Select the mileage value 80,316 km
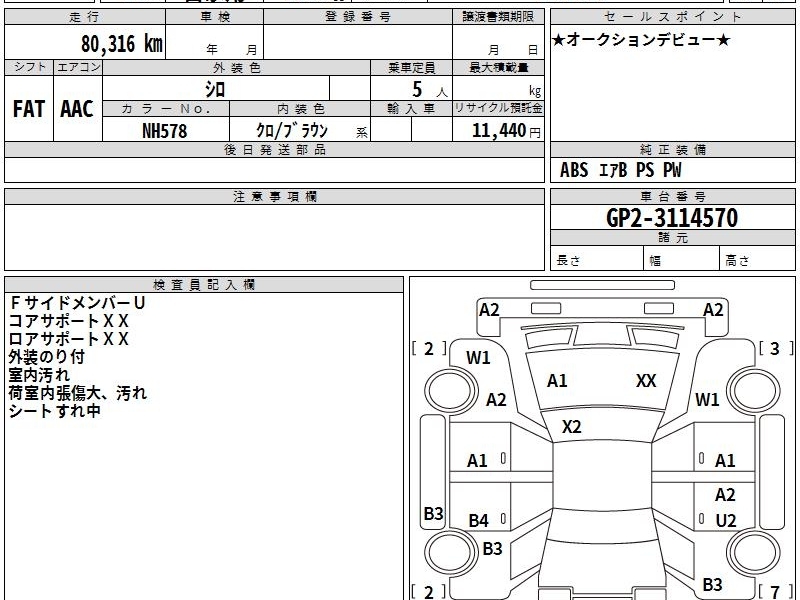800x600 pixels. (x=121, y=44)
